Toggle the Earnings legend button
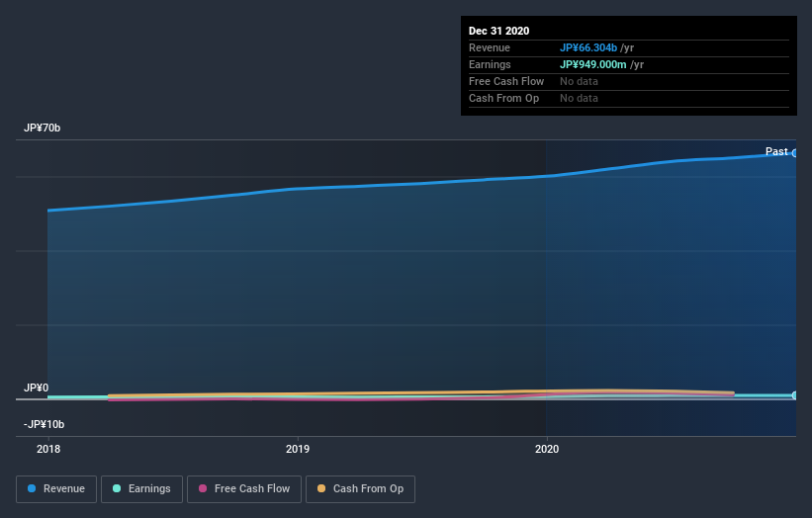Viewport: 812px width, 518px height. click(x=141, y=489)
